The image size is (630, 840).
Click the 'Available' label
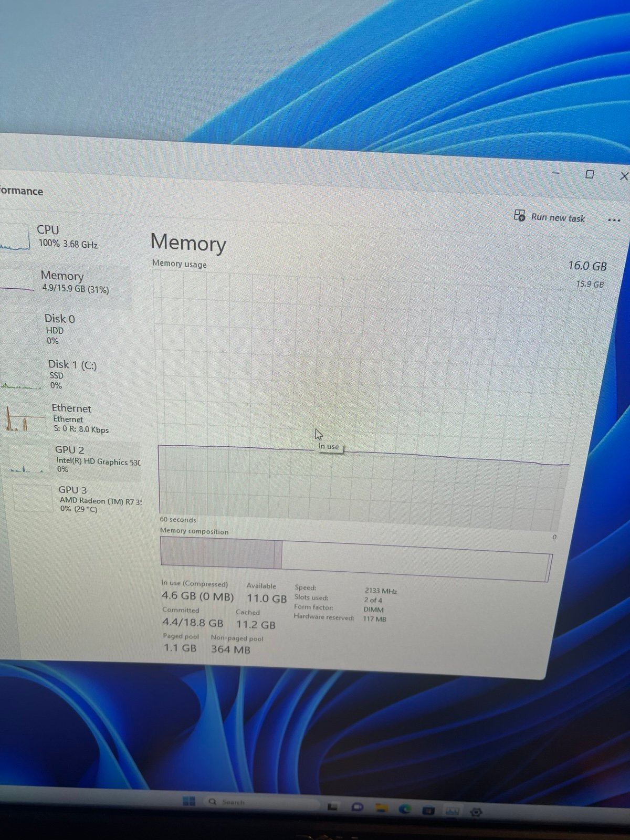click(x=261, y=586)
